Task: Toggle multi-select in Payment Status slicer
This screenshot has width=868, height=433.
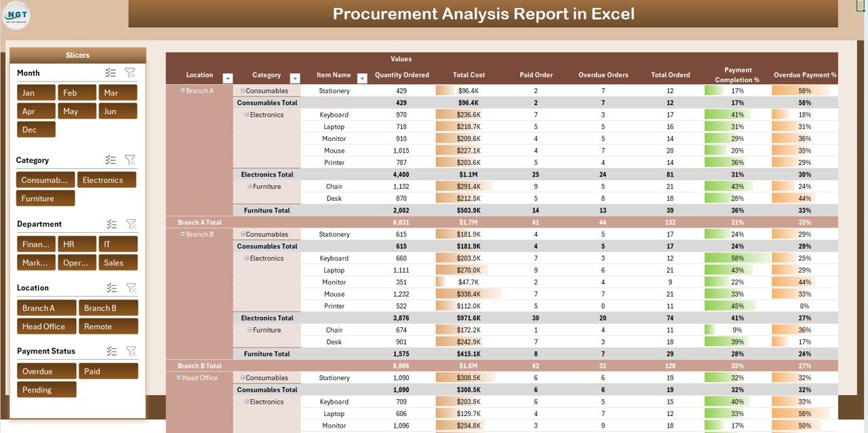Action: (112, 351)
